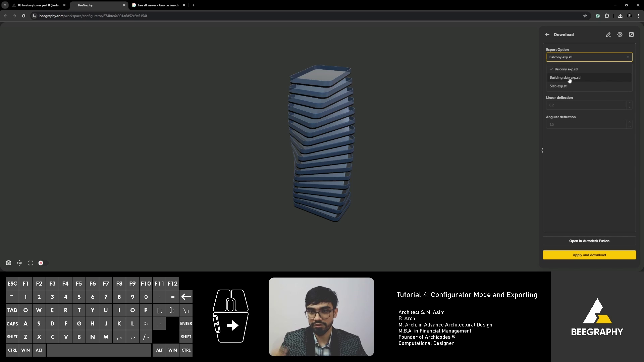The height and width of the screenshot is (362, 644).
Task: Close the free stl viewer tab
Action: [184, 5]
